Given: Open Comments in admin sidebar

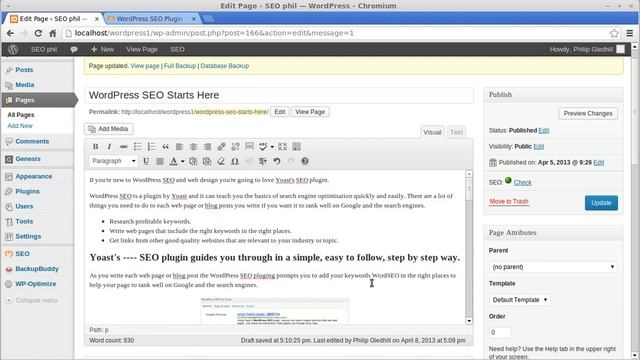Looking at the screenshot, I should (x=32, y=141).
